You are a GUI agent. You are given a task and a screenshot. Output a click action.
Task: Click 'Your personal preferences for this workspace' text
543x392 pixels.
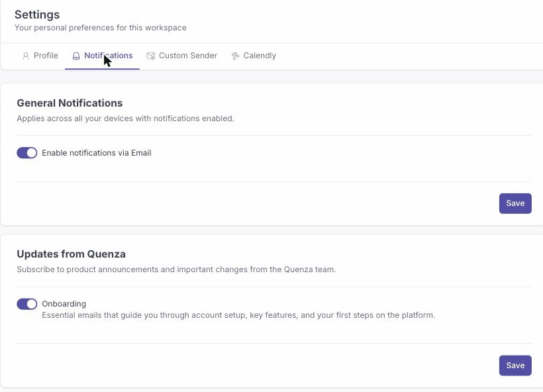click(101, 28)
